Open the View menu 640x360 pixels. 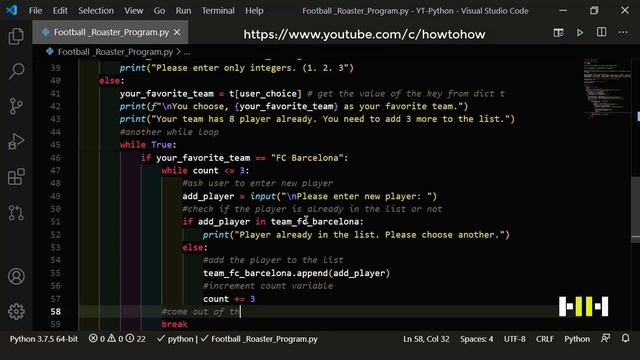(x=133, y=11)
